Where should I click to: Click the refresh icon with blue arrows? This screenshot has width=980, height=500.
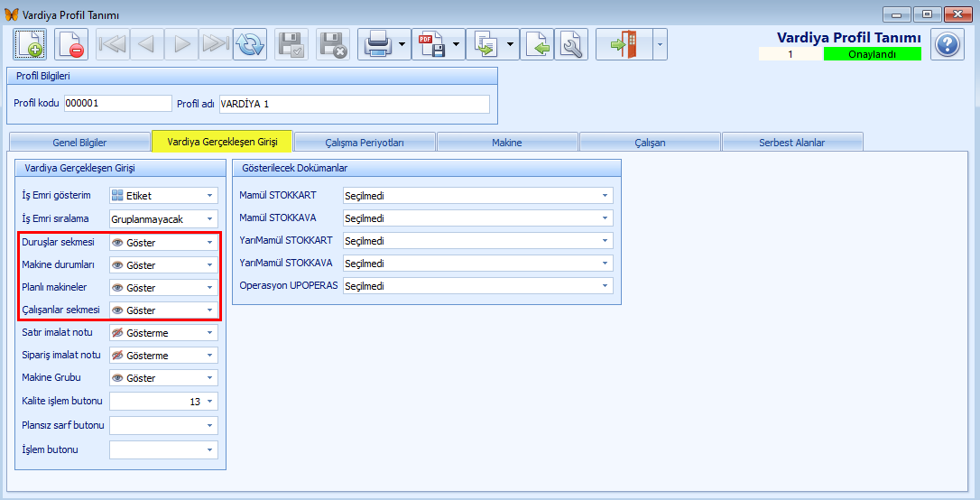tap(250, 44)
